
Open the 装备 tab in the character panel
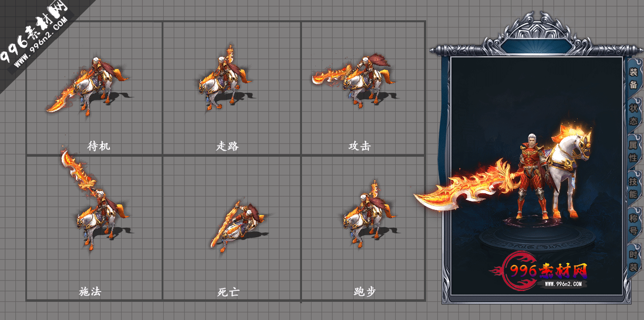(x=633, y=79)
